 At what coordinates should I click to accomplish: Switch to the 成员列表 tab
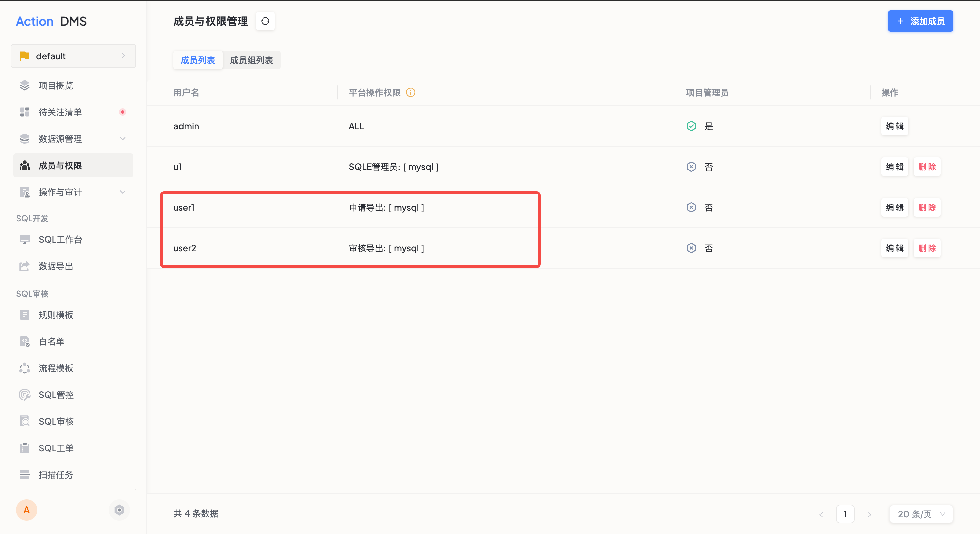[198, 60]
